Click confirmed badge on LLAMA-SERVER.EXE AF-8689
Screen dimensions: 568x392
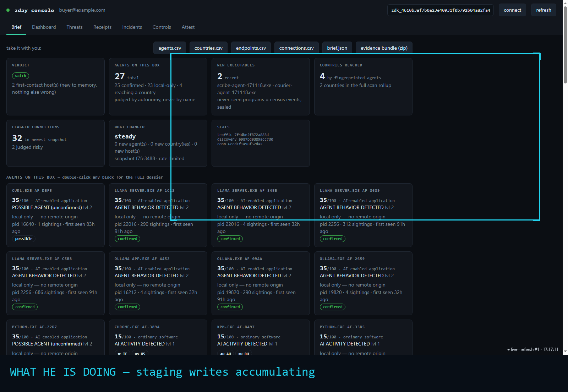tap(333, 239)
